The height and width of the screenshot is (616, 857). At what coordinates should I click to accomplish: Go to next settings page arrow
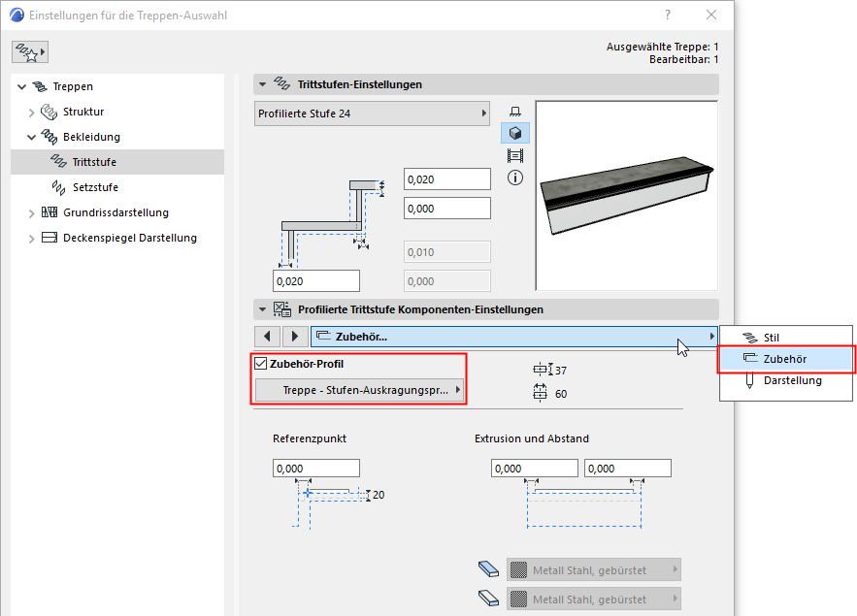coord(295,337)
